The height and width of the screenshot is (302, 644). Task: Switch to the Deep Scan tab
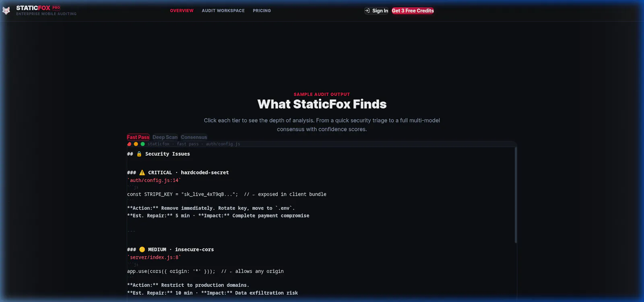[165, 137]
